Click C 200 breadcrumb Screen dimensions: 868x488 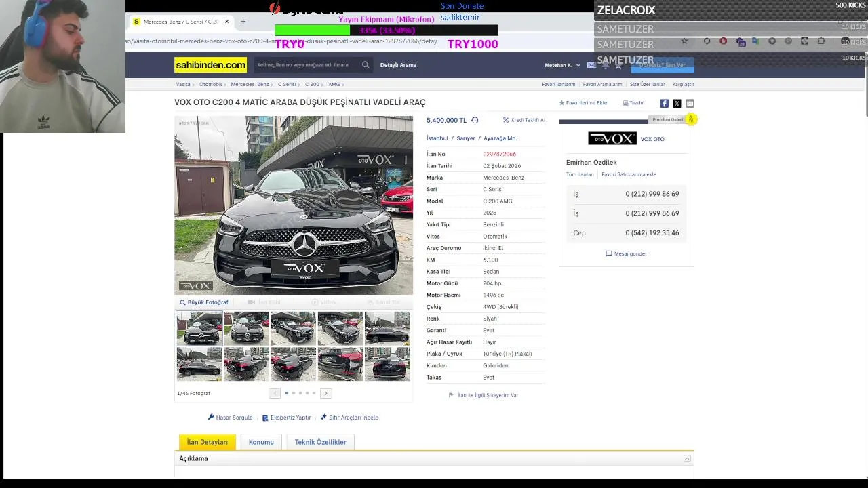[312, 85]
